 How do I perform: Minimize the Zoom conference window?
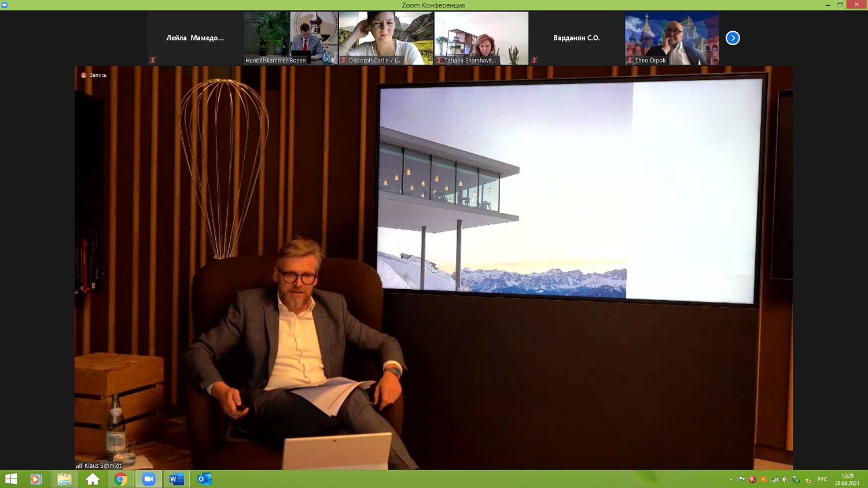coord(828,5)
